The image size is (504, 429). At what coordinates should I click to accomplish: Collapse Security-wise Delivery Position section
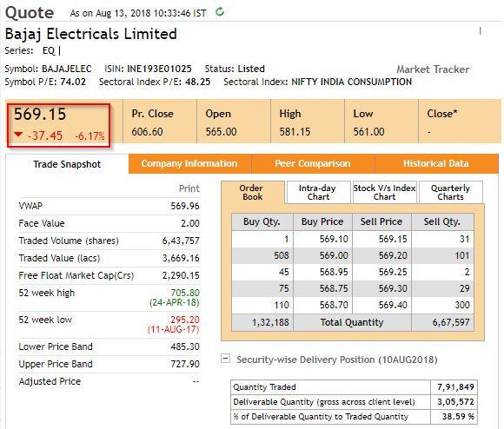226,359
